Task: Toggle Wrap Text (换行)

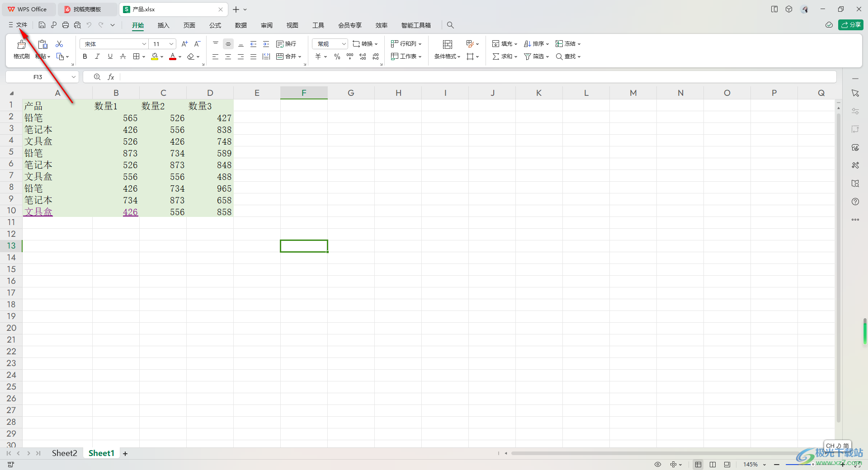Action: (x=286, y=44)
